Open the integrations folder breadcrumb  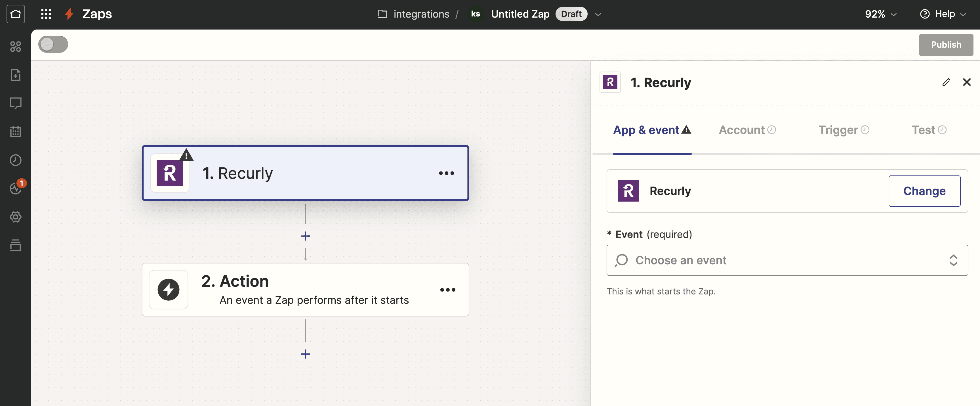(x=413, y=14)
